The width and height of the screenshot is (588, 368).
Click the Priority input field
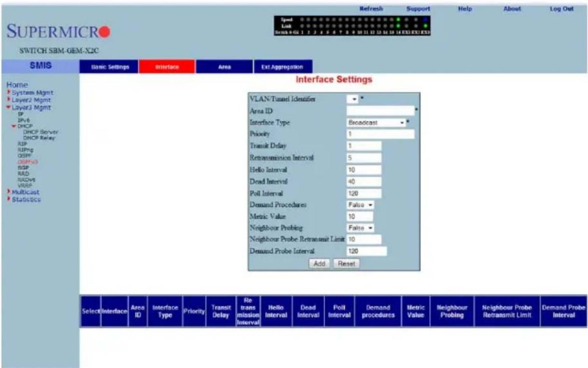(x=380, y=134)
